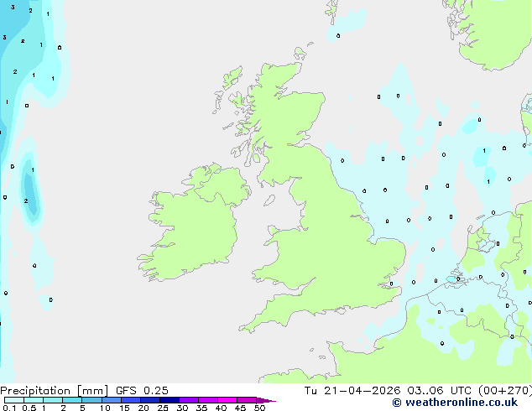Viewport: 532px width, 411px height.
Task: Select the 2–5 mm legend color swatch
Action: (72, 400)
